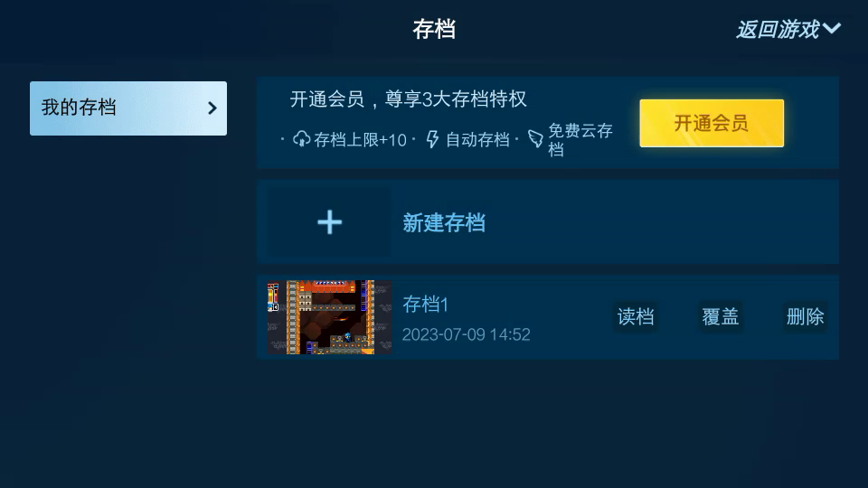The height and width of the screenshot is (488, 868).
Task: Click the save timestamp 2023-07-09 14:52
Action: click(x=467, y=334)
